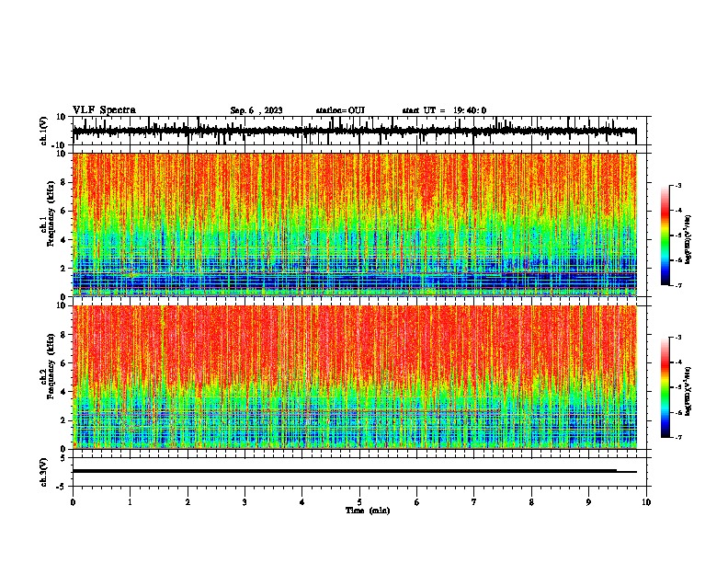
Task: Click time axis tick label 8
Action: pyautogui.click(x=531, y=501)
